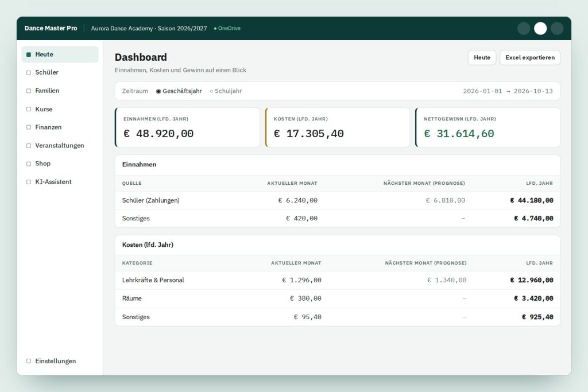Viewport: 588px width, 392px height.
Task: Click the green OneDrive status dot
Action: [215, 29]
